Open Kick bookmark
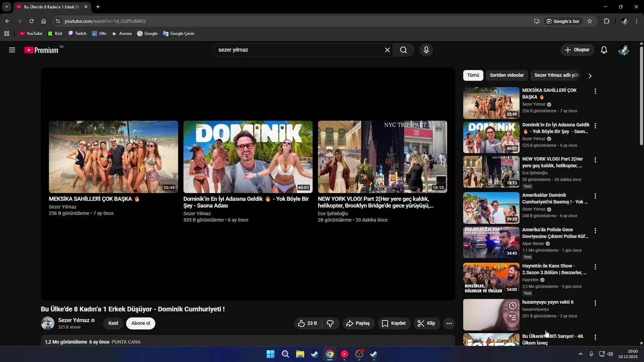The width and height of the screenshot is (644, 362). coord(55,34)
